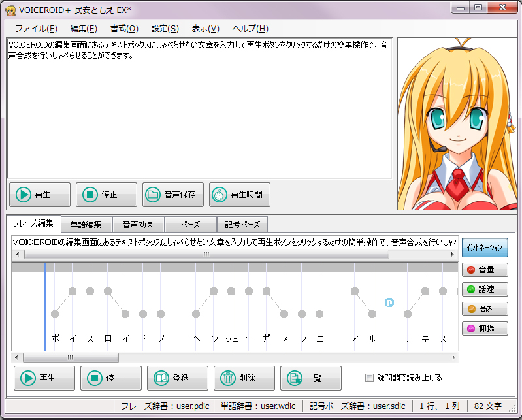Click the accent node above ニ

click(x=319, y=314)
